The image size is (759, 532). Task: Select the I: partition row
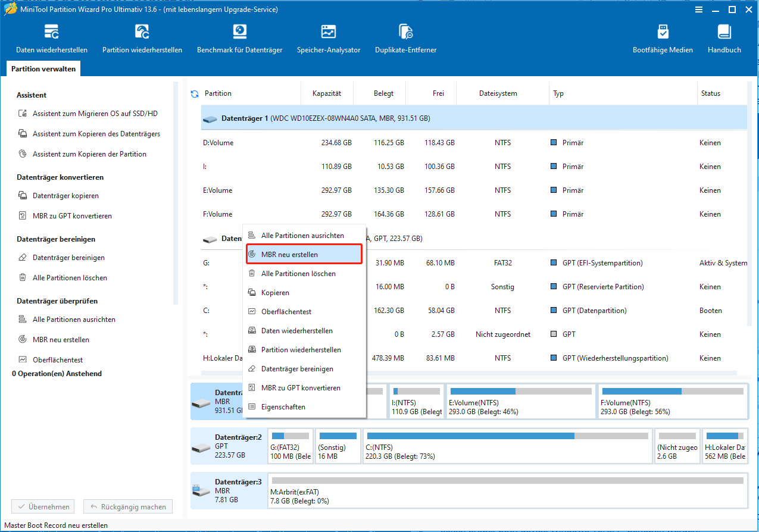474,167
